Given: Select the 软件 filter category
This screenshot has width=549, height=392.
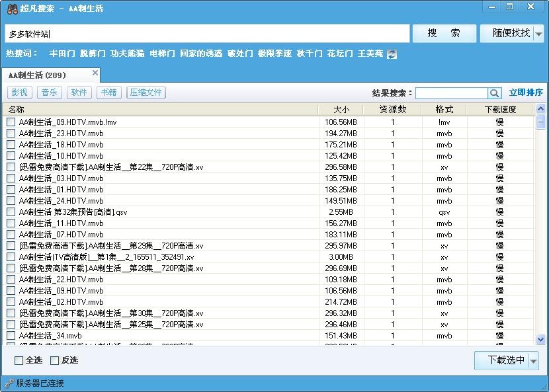Looking at the screenshot, I should coord(79,92).
